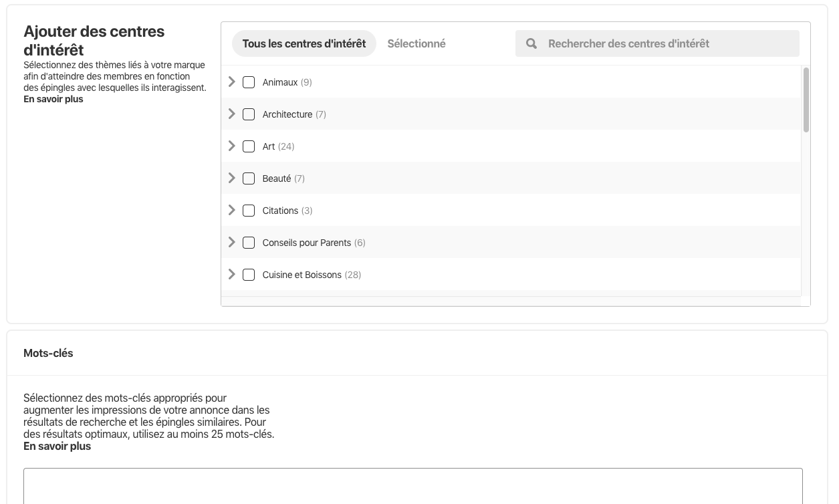Click the interests list scrollbar
The height and width of the screenshot is (504, 839).
coord(806,100)
